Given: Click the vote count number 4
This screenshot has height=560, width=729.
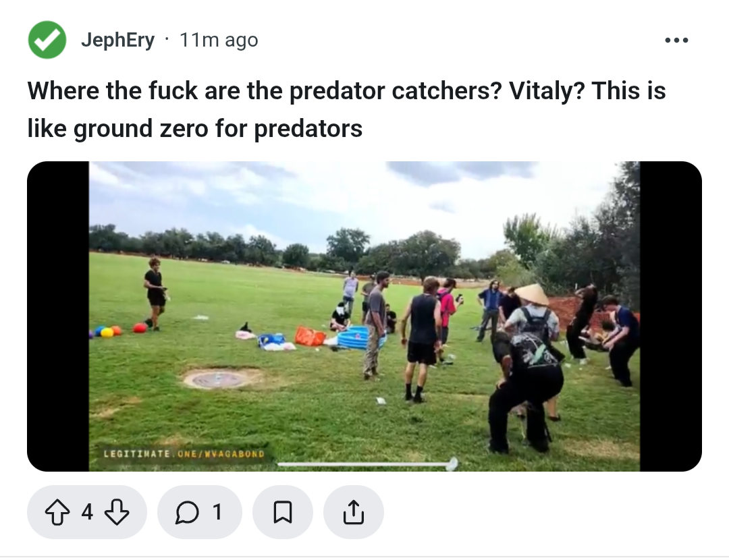Looking at the screenshot, I should (x=87, y=512).
